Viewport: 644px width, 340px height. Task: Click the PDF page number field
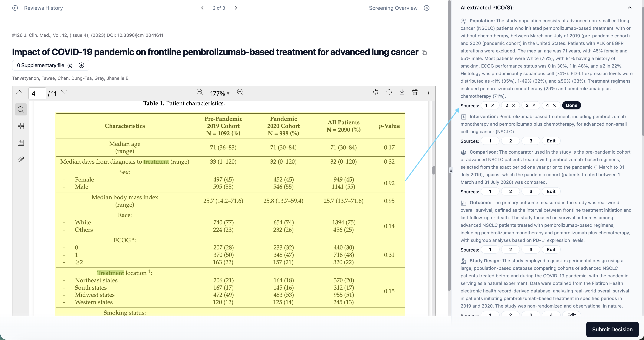(37, 94)
